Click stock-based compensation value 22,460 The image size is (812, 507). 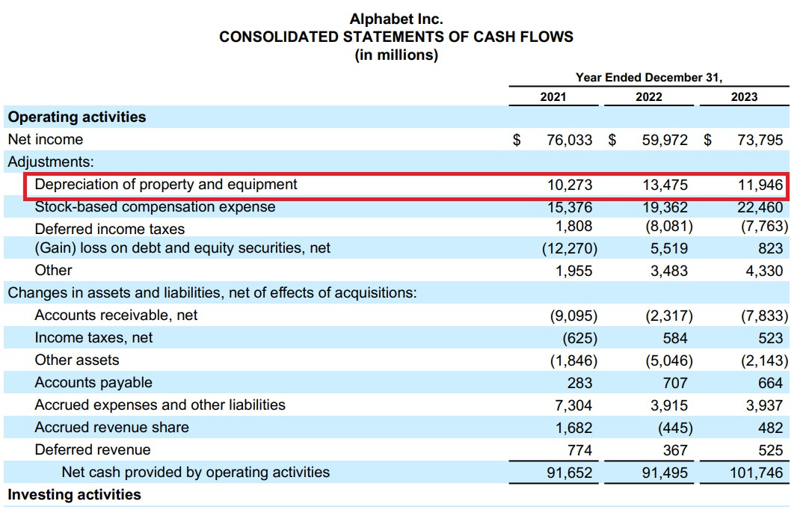[x=760, y=207]
